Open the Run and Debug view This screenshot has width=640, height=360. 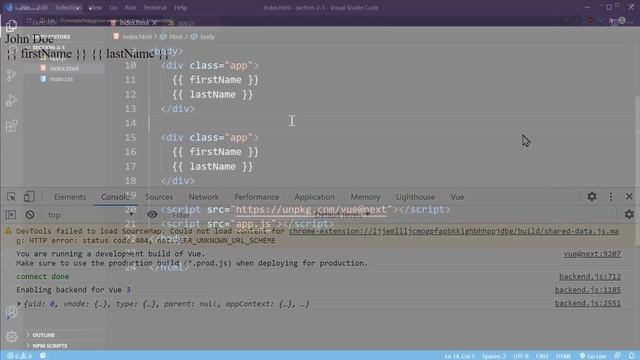tap(11, 100)
